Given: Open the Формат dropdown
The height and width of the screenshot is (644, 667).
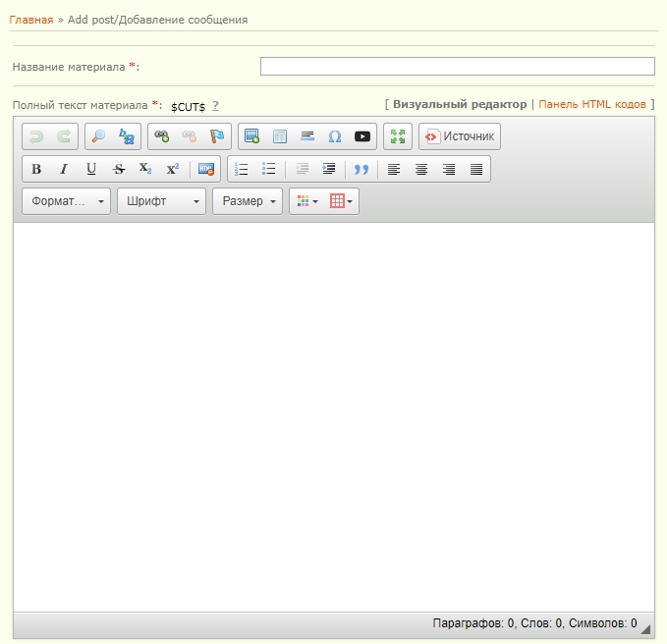Looking at the screenshot, I should click(x=66, y=201).
